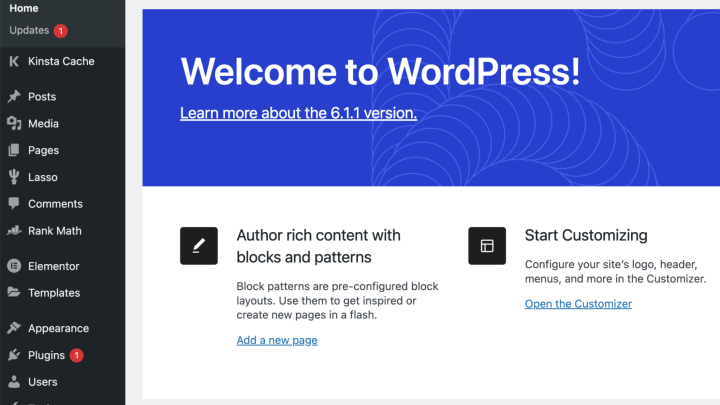Click the Pages icon in the sidebar
Screen dimensions: 720x405
[x=14, y=150]
